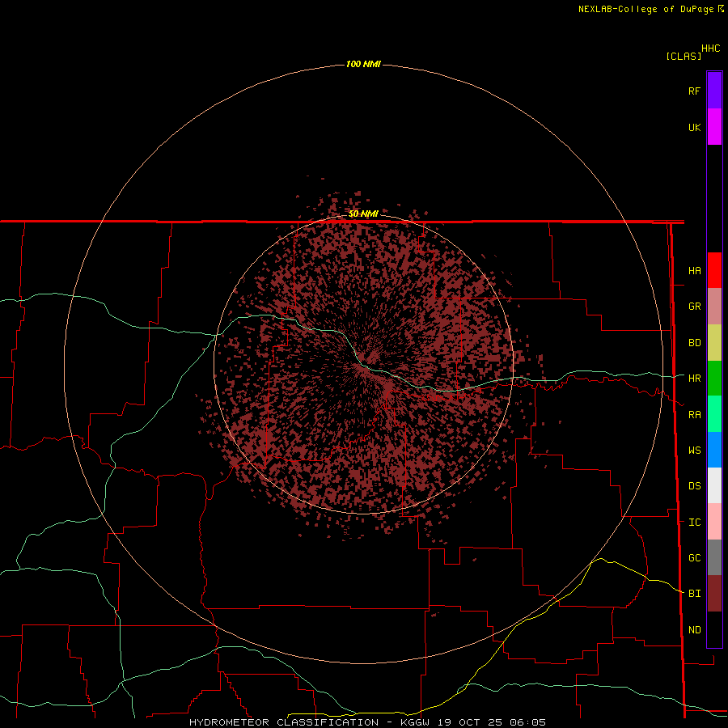
Task: Click the HR legend label
Action: click(694, 379)
